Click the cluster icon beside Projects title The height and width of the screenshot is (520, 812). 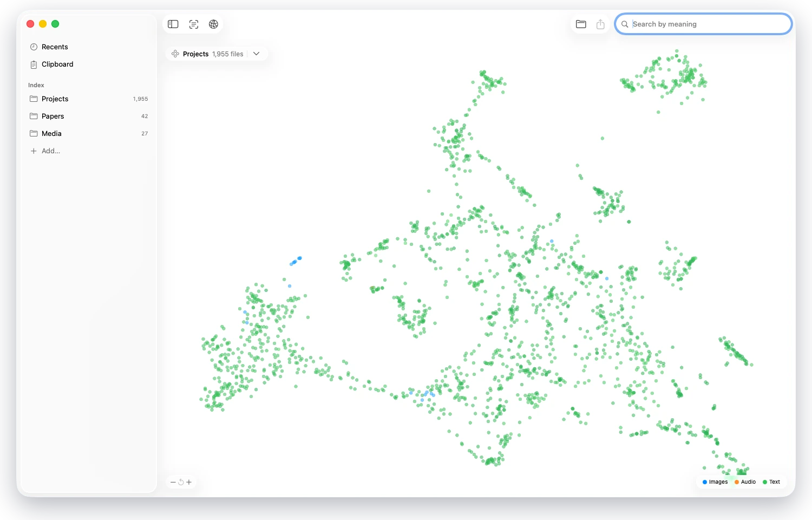click(175, 54)
